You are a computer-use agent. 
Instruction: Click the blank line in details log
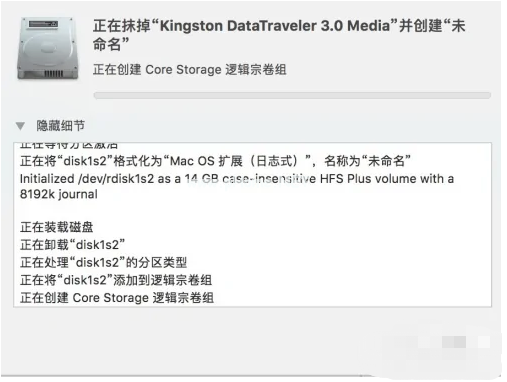252,211
